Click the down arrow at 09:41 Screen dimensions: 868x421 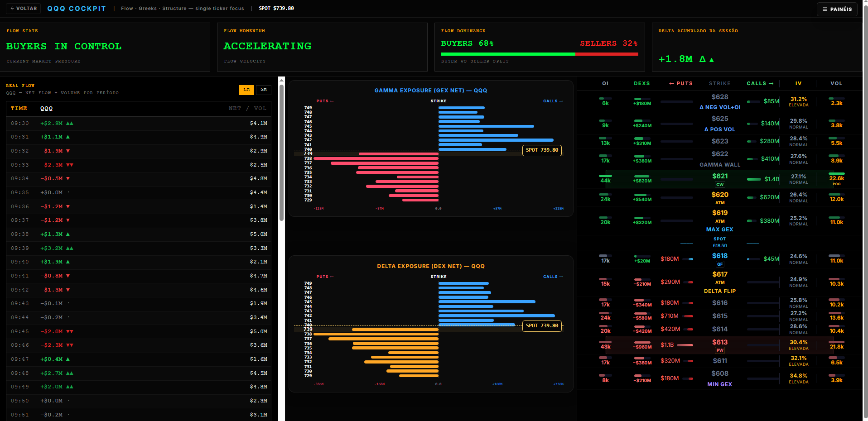[68, 276]
